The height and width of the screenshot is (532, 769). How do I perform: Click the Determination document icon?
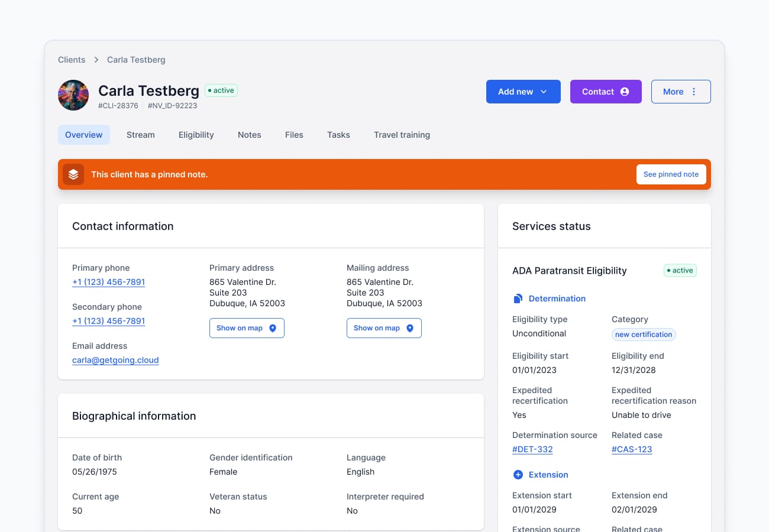pyautogui.click(x=518, y=299)
